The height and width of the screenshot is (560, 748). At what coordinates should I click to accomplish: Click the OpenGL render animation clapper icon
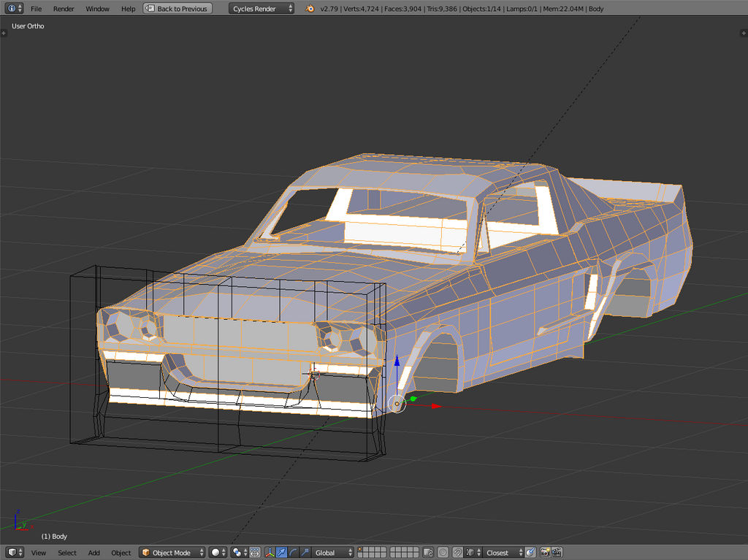[557, 553]
